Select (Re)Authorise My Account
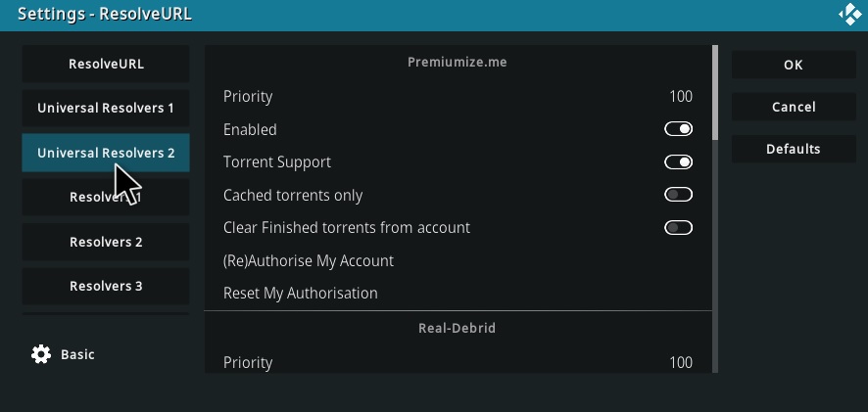The height and width of the screenshot is (412, 868). click(x=458, y=260)
